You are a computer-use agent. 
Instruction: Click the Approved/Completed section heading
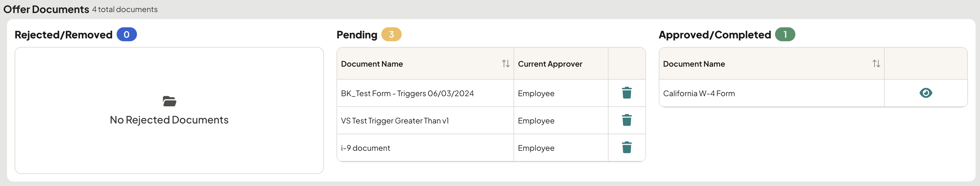click(x=714, y=35)
